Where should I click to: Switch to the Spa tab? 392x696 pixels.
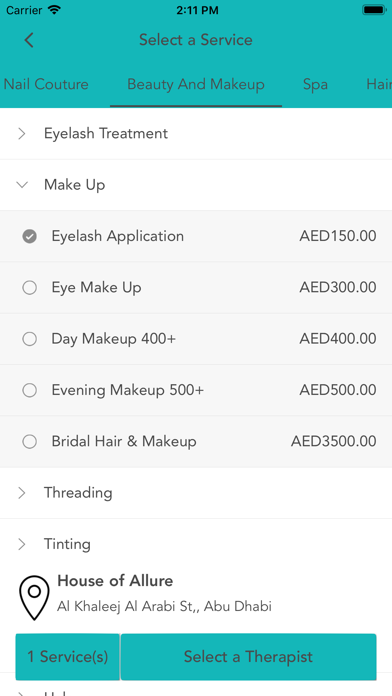[x=315, y=84]
